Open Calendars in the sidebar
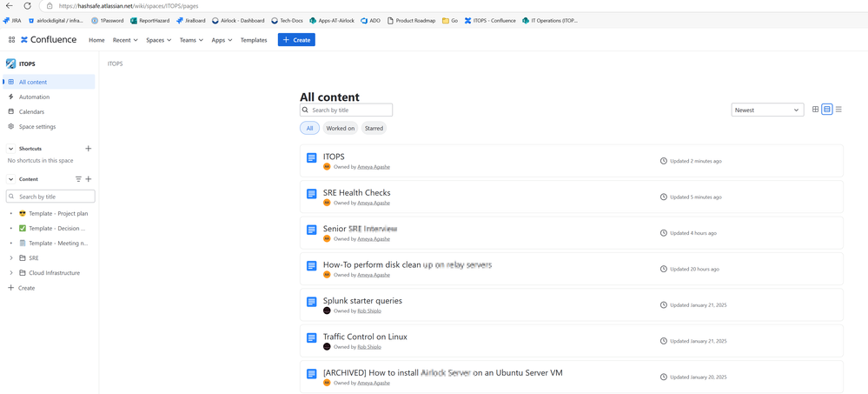 click(50, 111)
